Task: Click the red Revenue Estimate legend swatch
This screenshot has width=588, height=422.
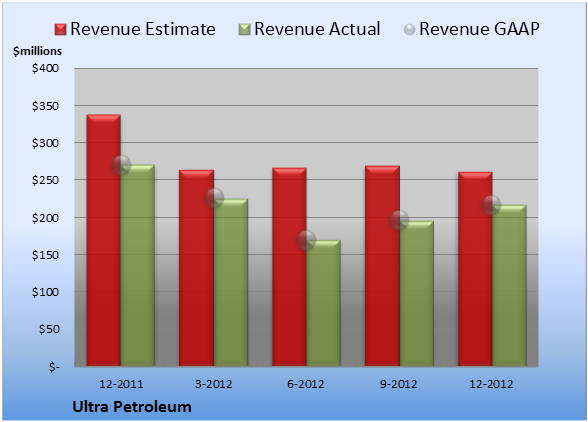Action: pos(60,30)
